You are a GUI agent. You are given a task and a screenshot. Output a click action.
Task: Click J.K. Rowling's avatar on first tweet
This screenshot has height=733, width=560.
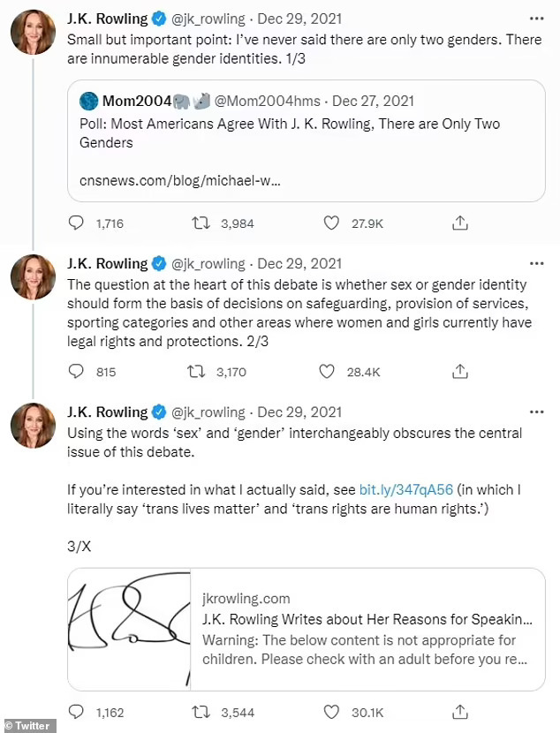[34, 34]
